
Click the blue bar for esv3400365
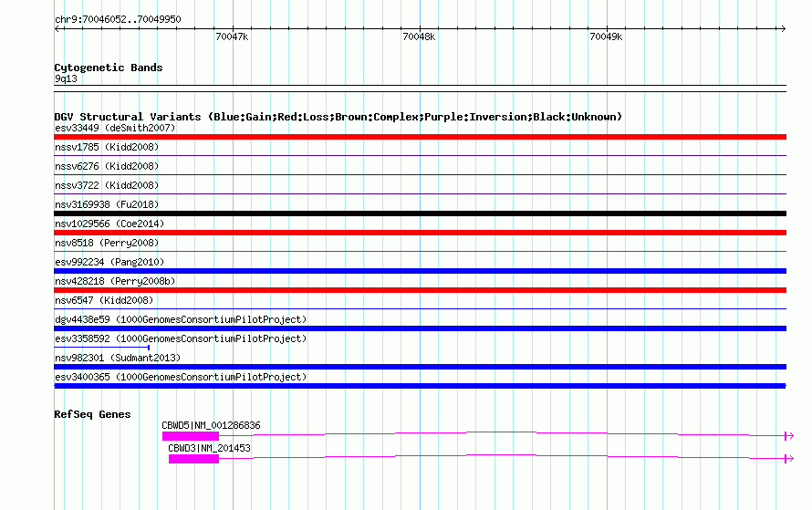(x=420, y=386)
